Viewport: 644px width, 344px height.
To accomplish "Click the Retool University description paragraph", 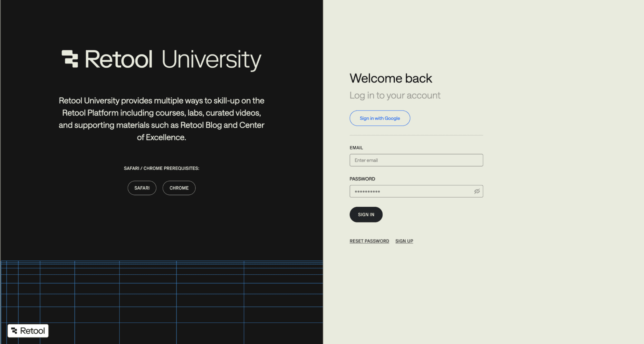I will point(161,119).
